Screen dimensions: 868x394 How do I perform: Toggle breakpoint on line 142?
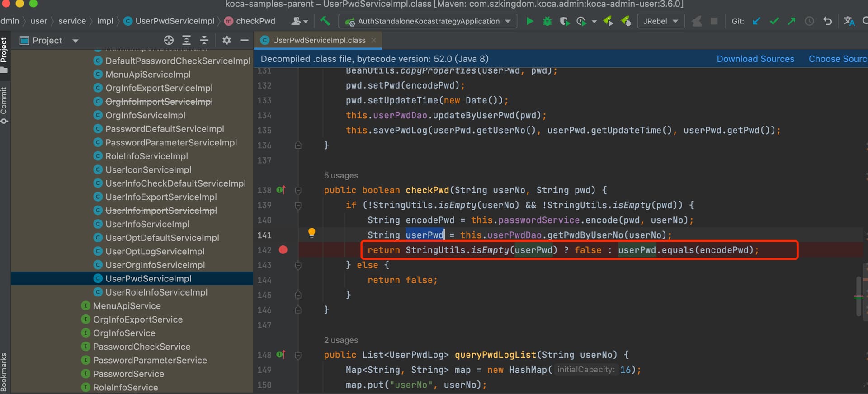(x=283, y=250)
